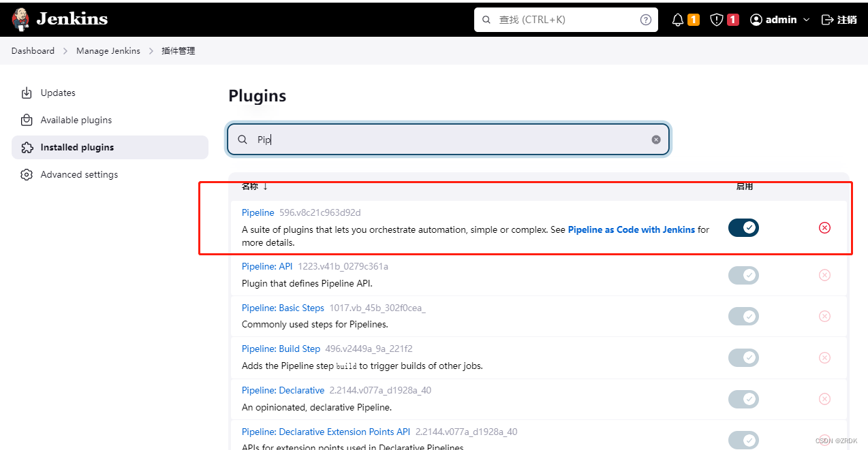
Task: Go to Dashboard breadcrumb
Action: pyautogui.click(x=33, y=51)
